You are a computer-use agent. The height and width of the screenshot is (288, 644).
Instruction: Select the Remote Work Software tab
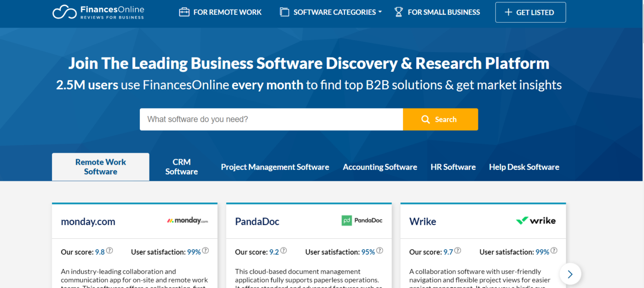pos(100,167)
